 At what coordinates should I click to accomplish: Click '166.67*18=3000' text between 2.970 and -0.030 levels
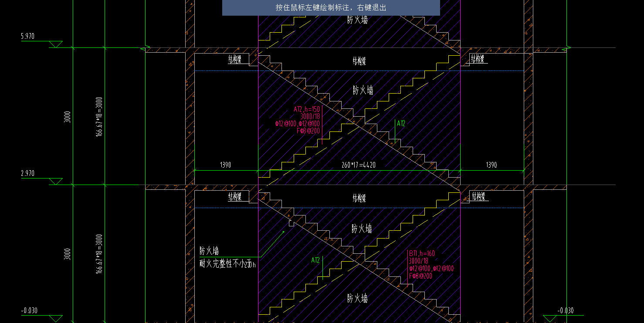click(99, 254)
